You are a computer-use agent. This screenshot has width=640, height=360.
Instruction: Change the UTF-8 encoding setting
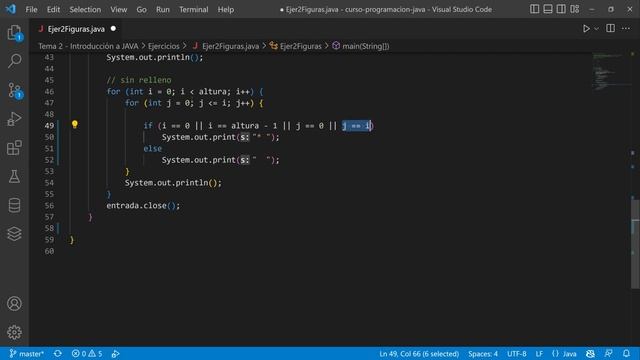(x=517, y=353)
